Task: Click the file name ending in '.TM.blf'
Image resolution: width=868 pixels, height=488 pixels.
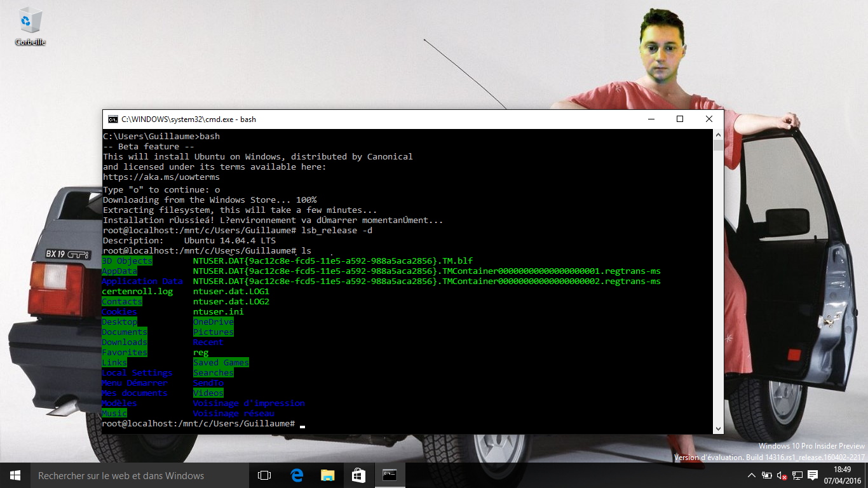Action: tap(333, 261)
